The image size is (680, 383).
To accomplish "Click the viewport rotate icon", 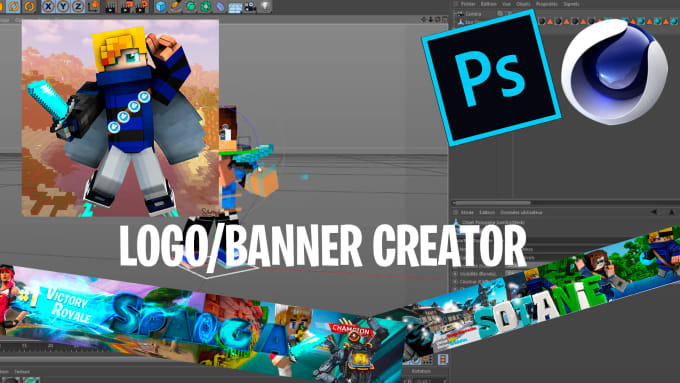I will [438, 20].
